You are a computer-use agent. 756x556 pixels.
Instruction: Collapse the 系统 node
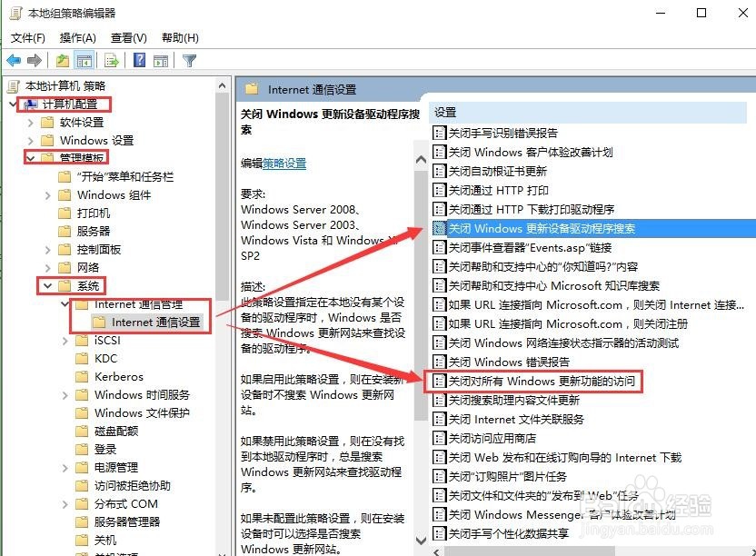47,285
